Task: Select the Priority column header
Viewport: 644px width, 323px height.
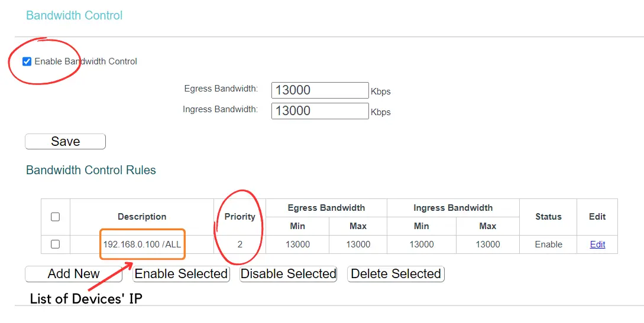Action: [x=240, y=217]
